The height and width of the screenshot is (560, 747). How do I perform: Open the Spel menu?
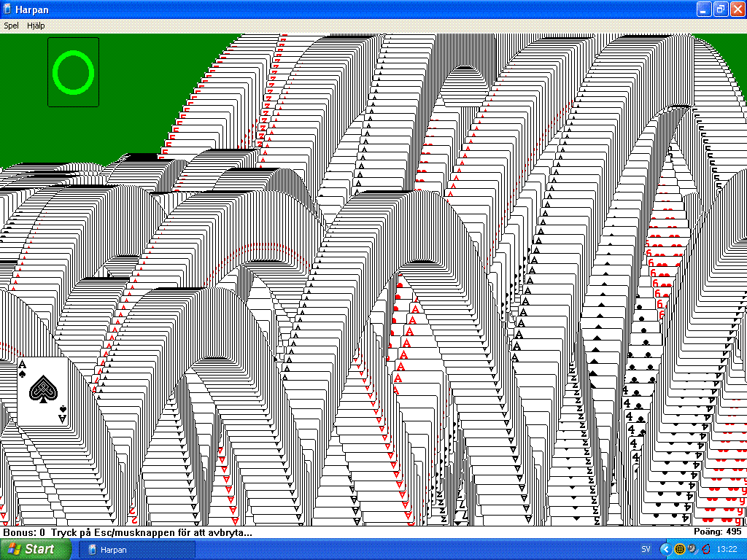pyautogui.click(x=11, y=26)
